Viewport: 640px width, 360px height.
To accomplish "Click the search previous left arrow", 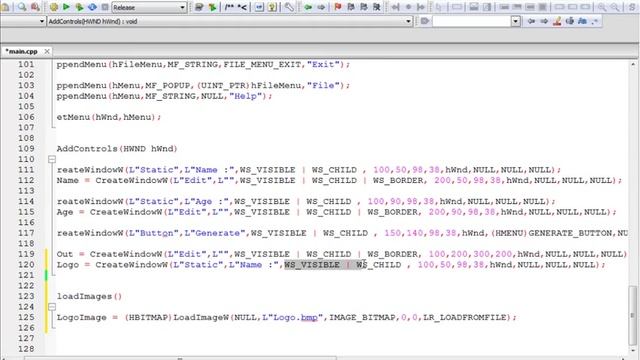I will (x=531, y=21).
